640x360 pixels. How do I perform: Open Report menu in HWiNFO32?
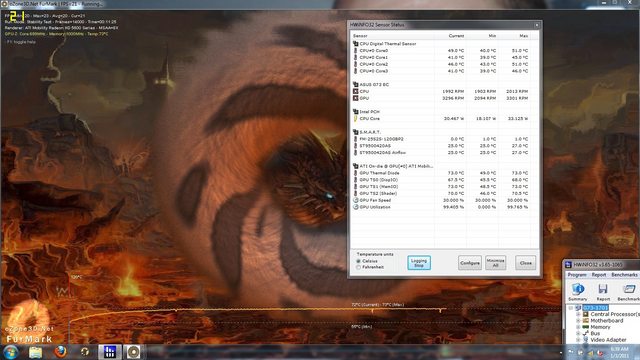point(599,275)
